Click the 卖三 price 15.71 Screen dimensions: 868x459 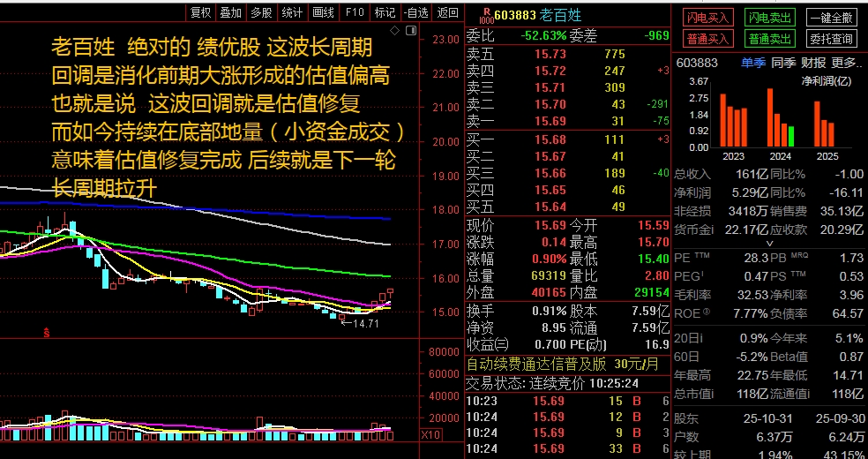[550, 87]
